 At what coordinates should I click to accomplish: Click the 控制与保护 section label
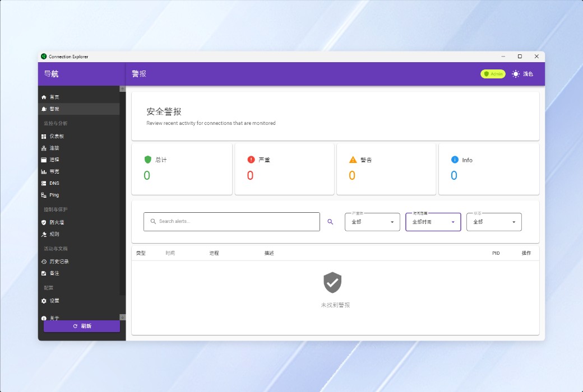pyautogui.click(x=55, y=209)
